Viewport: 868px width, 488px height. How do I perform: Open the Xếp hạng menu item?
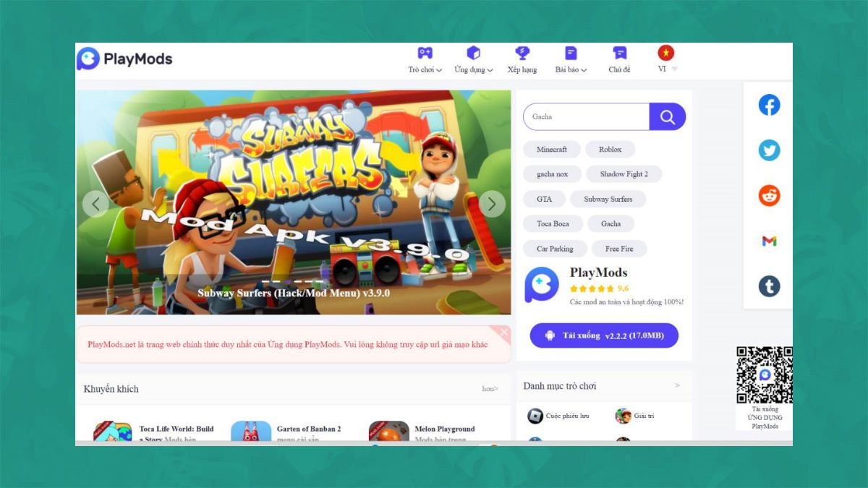click(x=522, y=69)
